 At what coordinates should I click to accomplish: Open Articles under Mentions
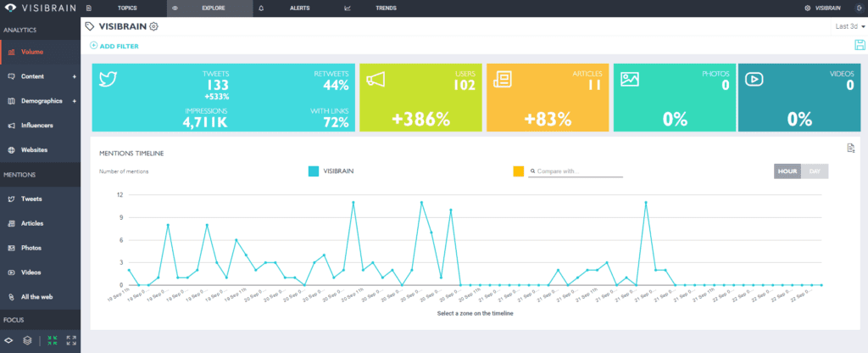(32, 223)
